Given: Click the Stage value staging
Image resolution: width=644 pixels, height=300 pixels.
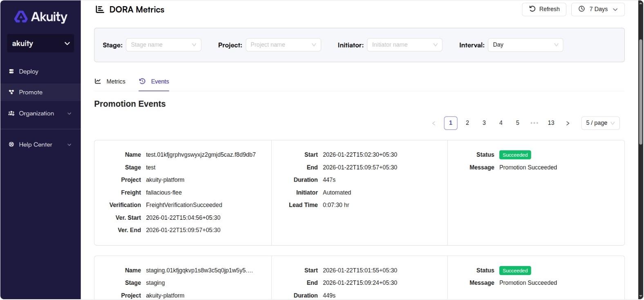Looking at the screenshot, I should point(155,283).
